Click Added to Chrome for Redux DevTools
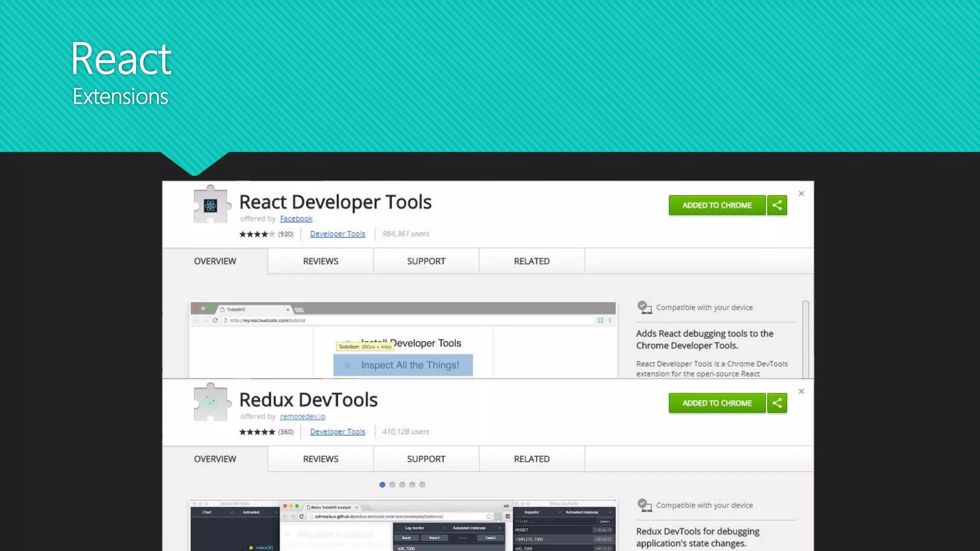980x551 pixels. click(717, 403)
